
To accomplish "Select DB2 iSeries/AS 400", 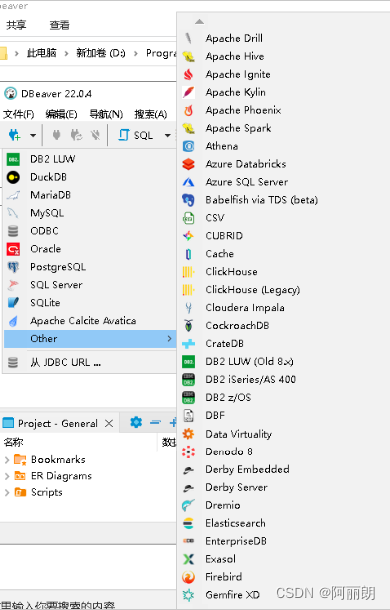I will 284,379.
